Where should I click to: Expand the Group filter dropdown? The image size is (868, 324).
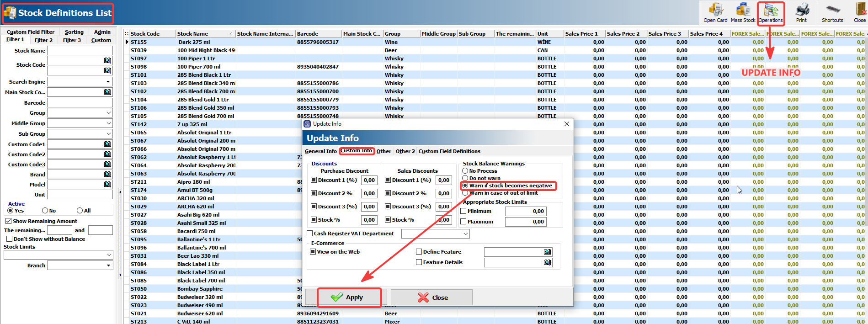coord(108,113)
